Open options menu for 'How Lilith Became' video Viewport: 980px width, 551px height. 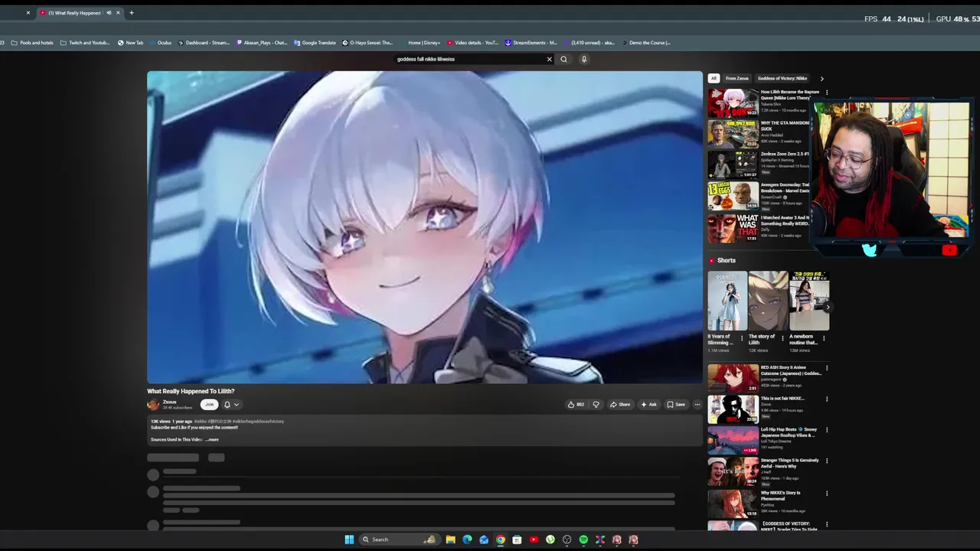click(x=826, y=93)
